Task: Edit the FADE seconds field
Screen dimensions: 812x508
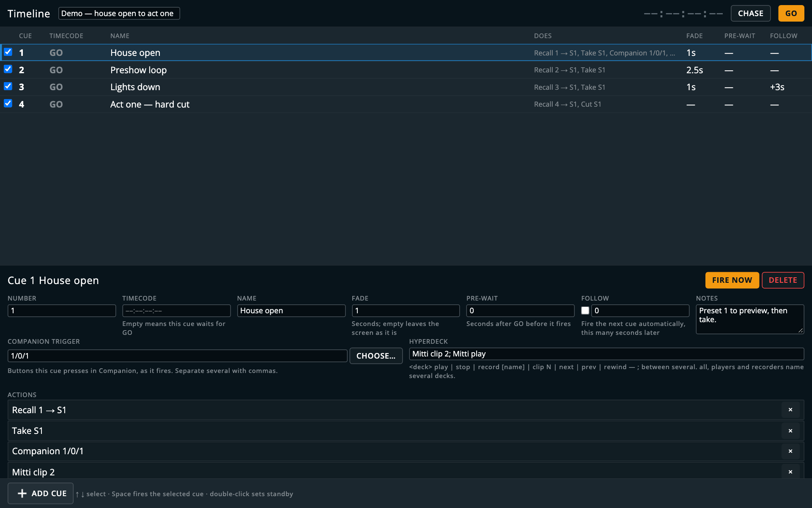Action: tap(406, 311)
